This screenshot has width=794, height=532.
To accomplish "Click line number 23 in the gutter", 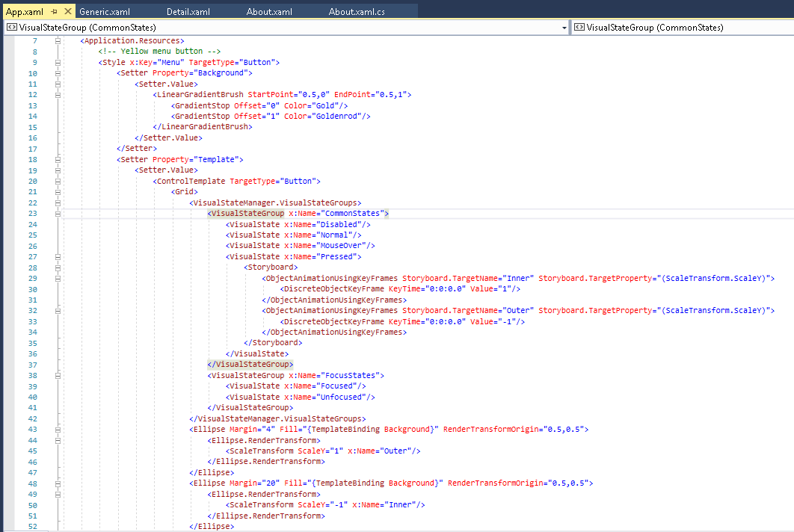I will pos(32,214).
